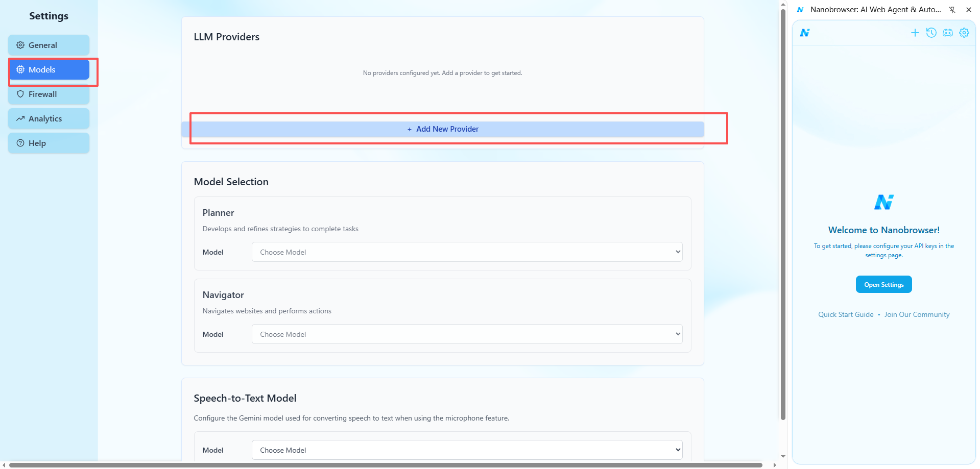The height and width of the screenshot is (469, 980).
Task: Click the Nanobrowser favicon in panel title
Action: pos(800,10)
